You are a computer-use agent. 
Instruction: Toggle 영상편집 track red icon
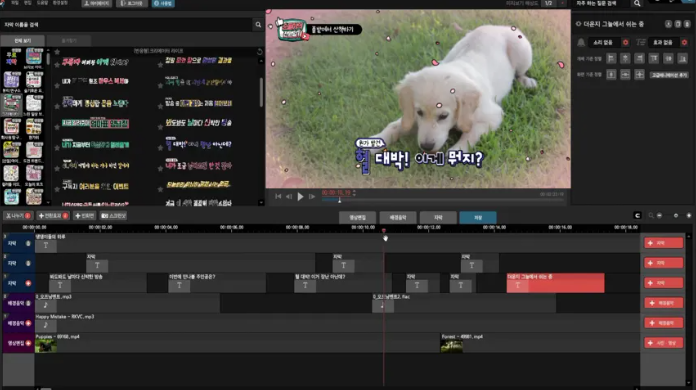coord(28,343)
